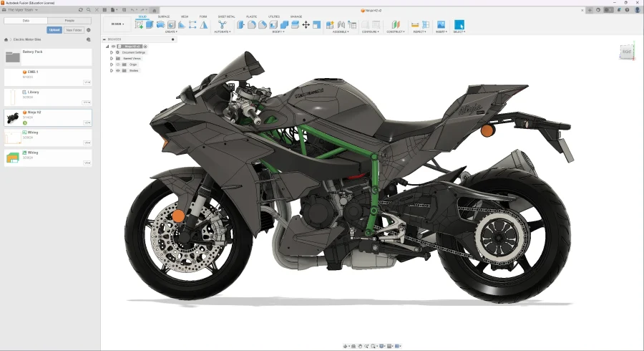Open the Create dropdown menu
This screenshot has height=351, width=644.
tap(171, 32)
